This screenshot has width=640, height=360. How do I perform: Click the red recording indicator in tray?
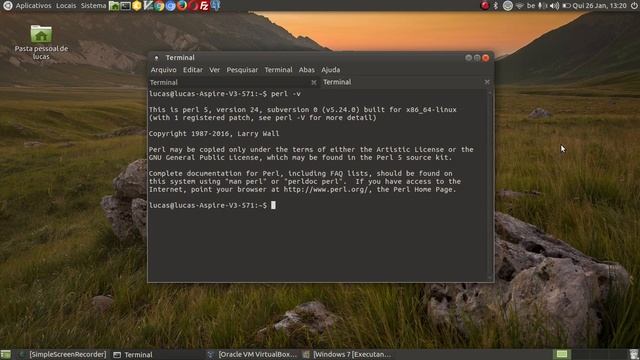click(485, 6)
